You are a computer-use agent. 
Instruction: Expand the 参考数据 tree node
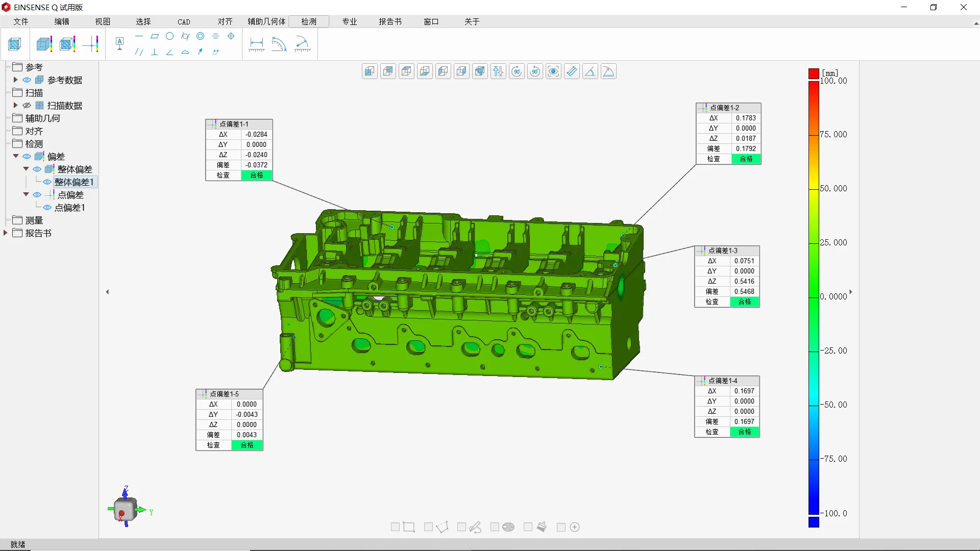point(16,80)
